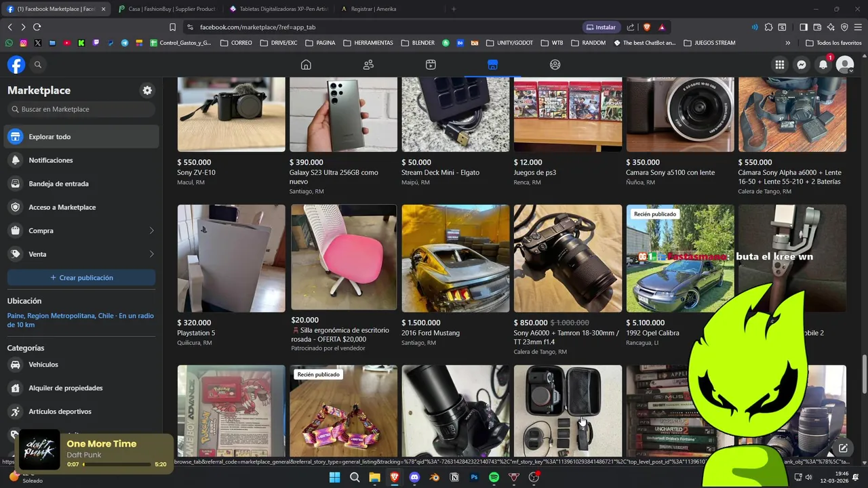Open Acceso a Marketplace
Image resolution: width=868 pixels, height=488 pixels.
(x=81, y=207)
